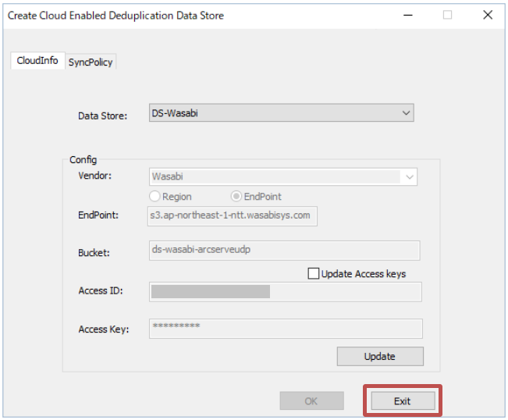Click the maximize window icon

tap(447, 15)
